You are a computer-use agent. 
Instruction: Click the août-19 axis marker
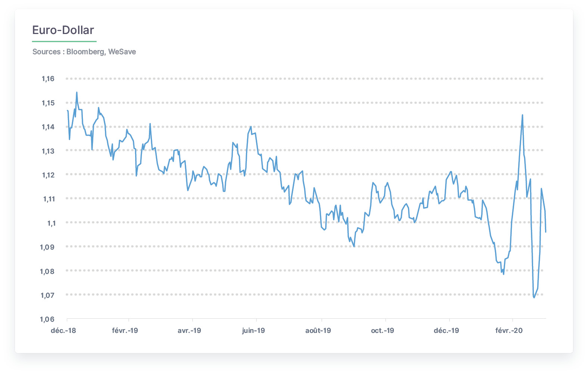coord(318,331)
